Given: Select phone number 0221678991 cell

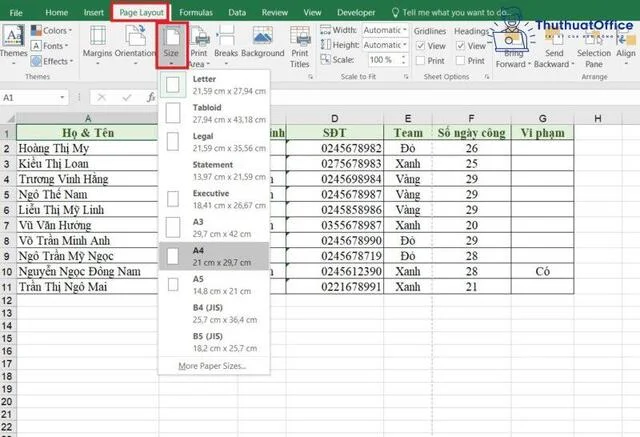Looking at the screenshot, I should point(335,287).
